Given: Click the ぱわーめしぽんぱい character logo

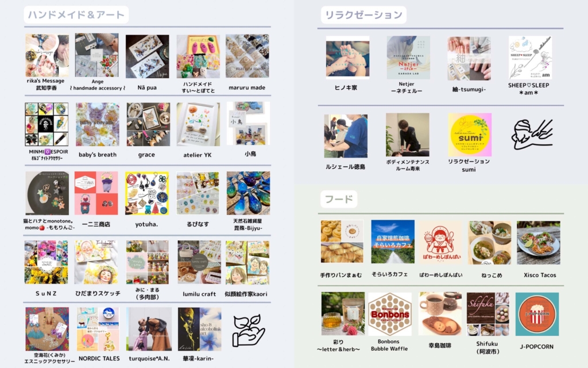Looking at the screenshot, I should tap(441, 242).
